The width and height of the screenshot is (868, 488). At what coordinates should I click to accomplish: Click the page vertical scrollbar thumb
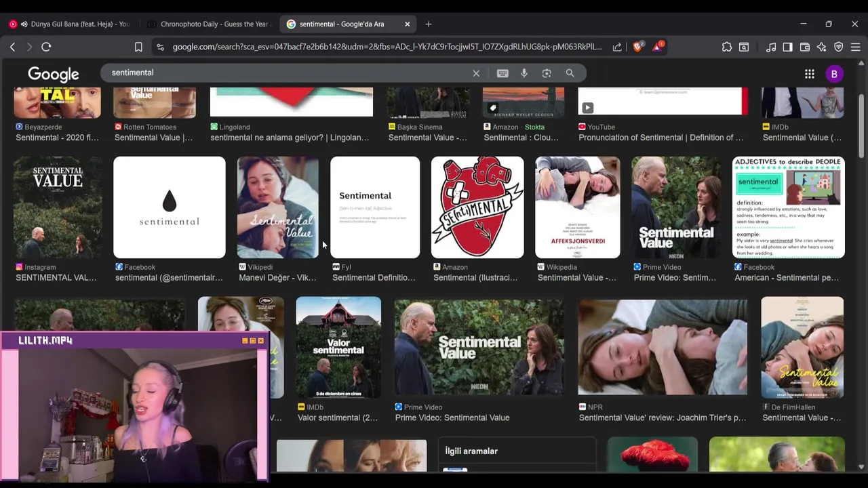pyautogui.click(x=861, y=125)
